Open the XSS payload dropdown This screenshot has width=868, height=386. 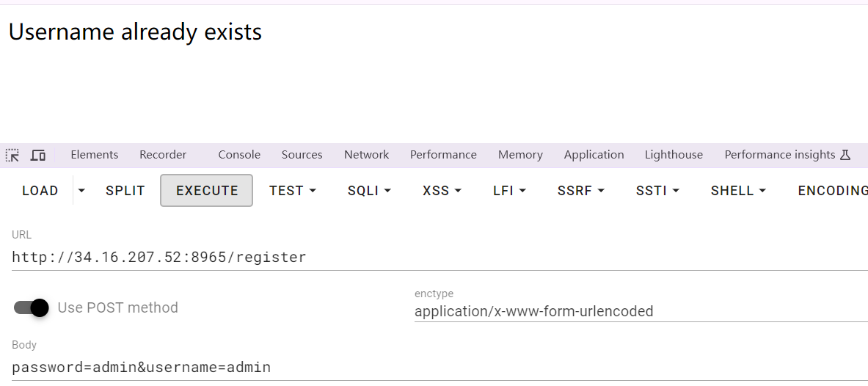(x=442, y=191)
